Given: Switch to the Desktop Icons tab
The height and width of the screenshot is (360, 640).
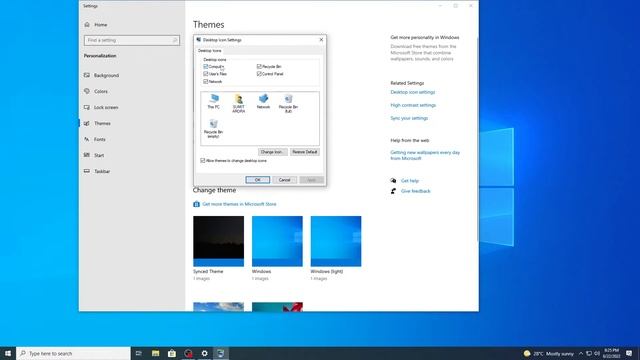Looking at the screenshot, I should [x=210, y=51].
